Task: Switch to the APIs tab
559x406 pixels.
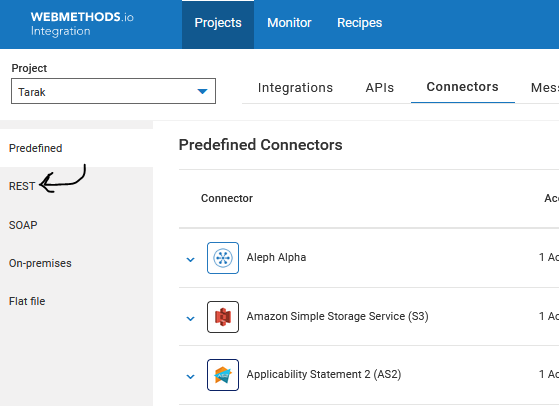Action: click(380, 87)
